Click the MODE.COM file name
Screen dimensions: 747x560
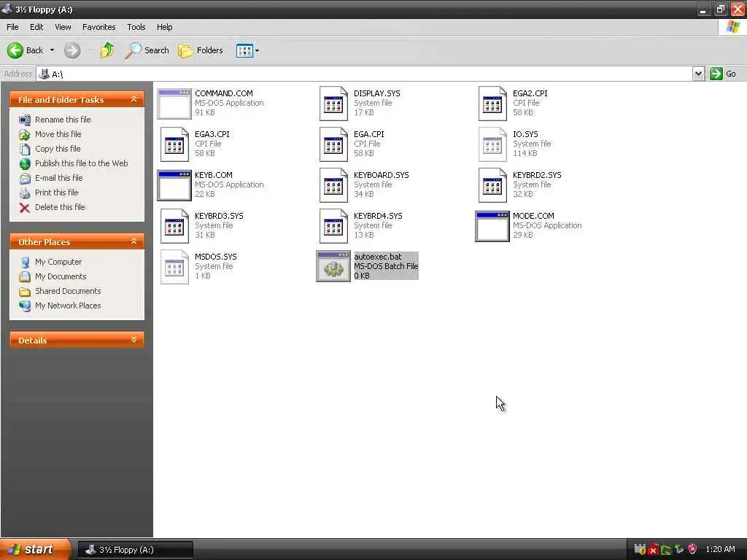pos(533,216)
